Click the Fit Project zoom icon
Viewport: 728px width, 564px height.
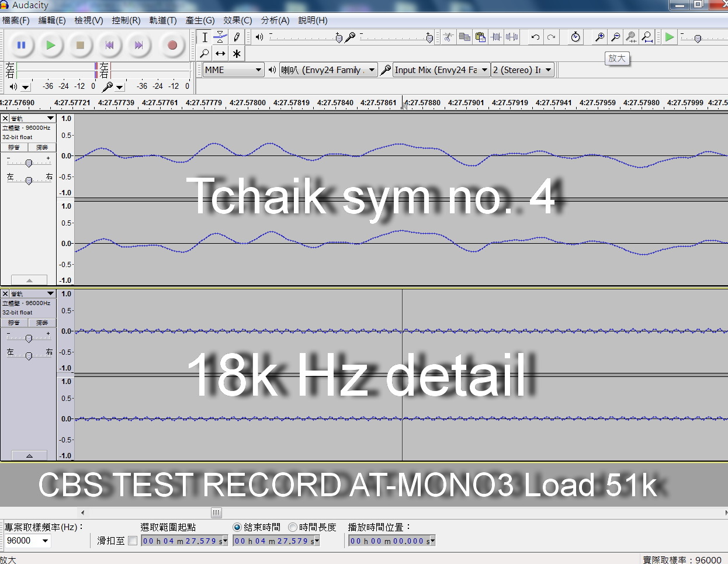pyautogui.click(x=647, y=37)
